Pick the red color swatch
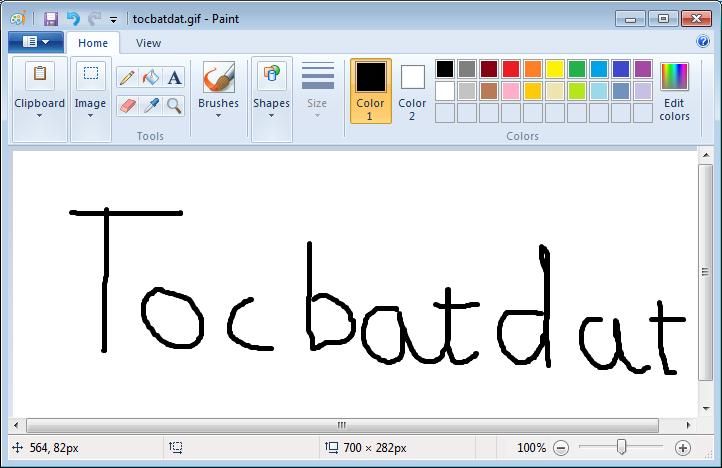Image resolution: width=722 pixels, height=468 pixels. tap(511, 69)
